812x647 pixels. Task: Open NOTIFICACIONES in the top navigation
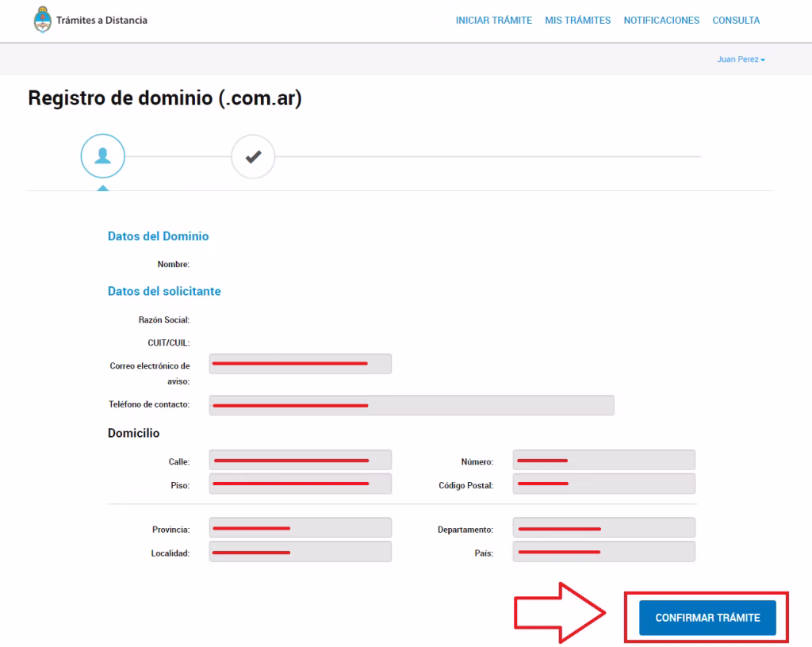pos(661,21)
